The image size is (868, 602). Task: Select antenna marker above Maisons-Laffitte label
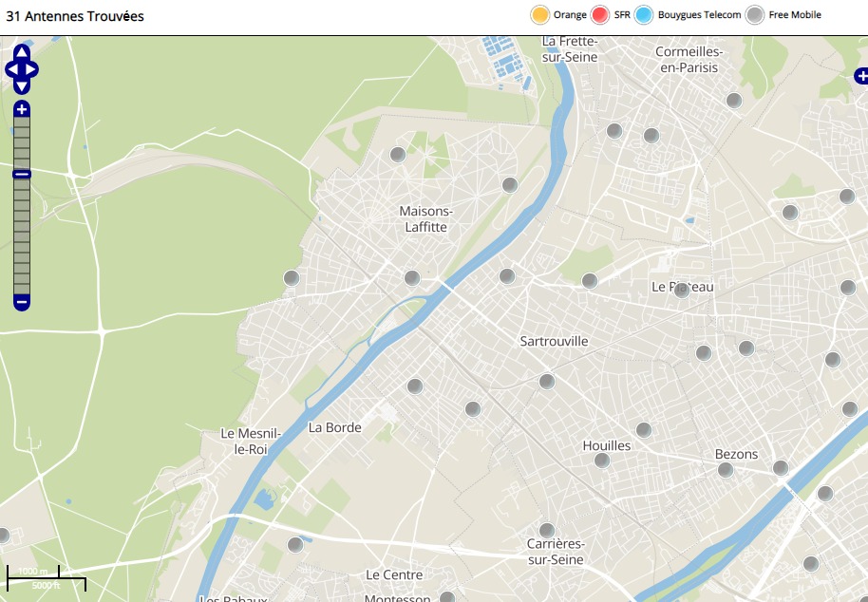398,155
